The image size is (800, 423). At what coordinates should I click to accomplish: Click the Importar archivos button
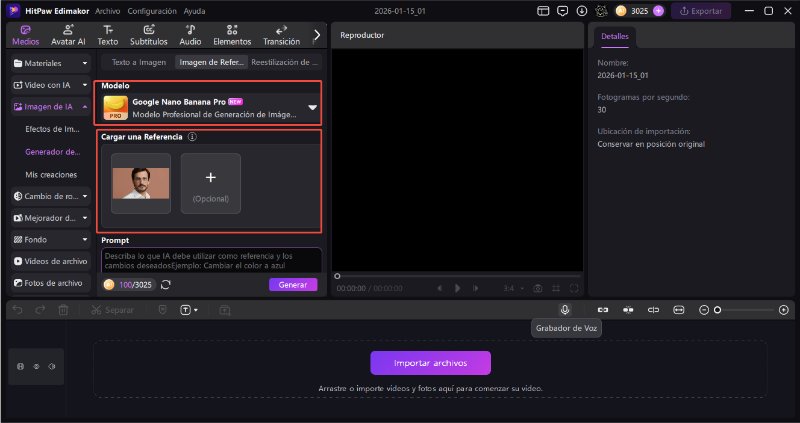pos(431,363)
